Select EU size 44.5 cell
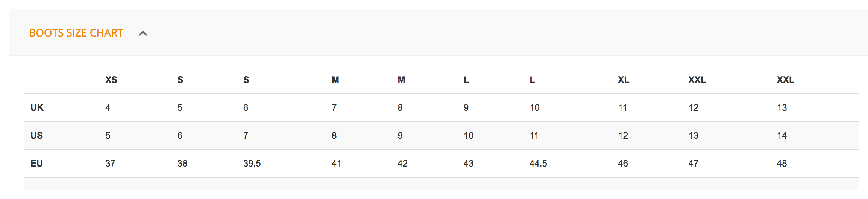This screenshot has width=868, height=199. [x=538, y=164]
